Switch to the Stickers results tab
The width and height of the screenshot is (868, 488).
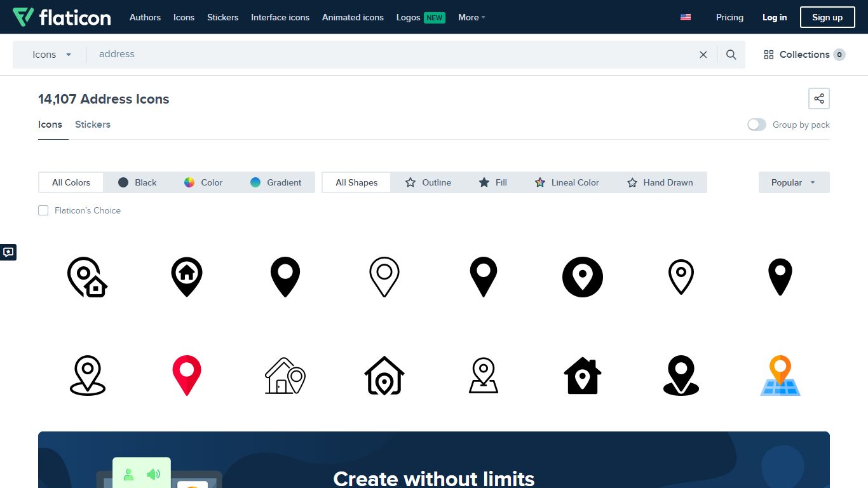(93, 125)
